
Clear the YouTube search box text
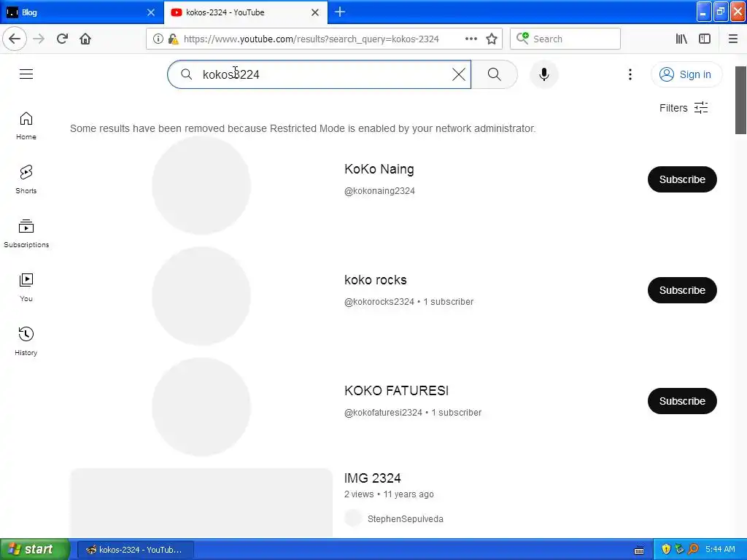(x=459, y=74)
